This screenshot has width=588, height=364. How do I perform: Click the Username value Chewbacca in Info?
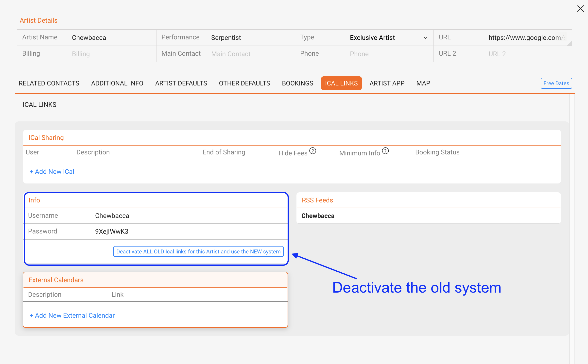pos(112,216)
